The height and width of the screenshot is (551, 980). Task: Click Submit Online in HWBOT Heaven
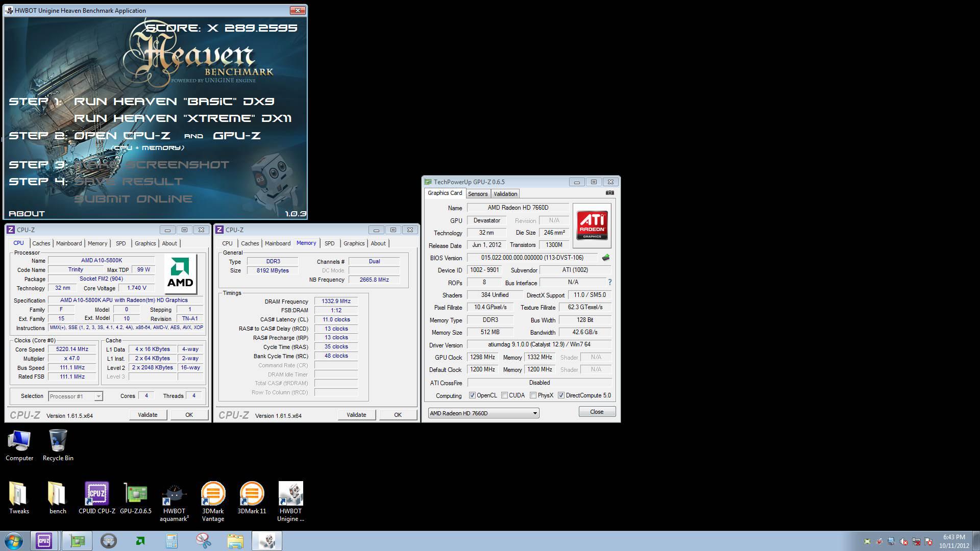134,199
